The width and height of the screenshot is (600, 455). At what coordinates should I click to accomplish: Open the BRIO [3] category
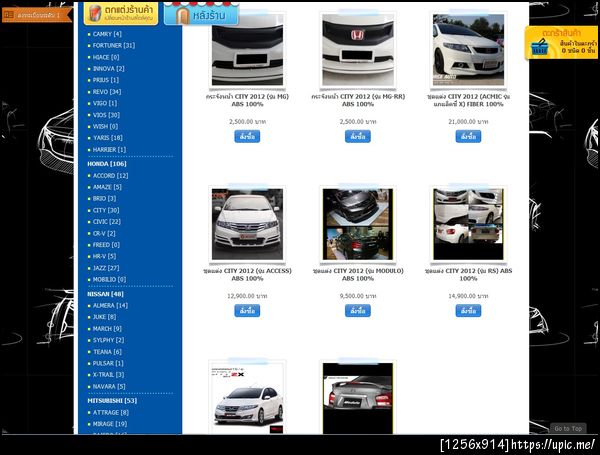coord(104,199)
